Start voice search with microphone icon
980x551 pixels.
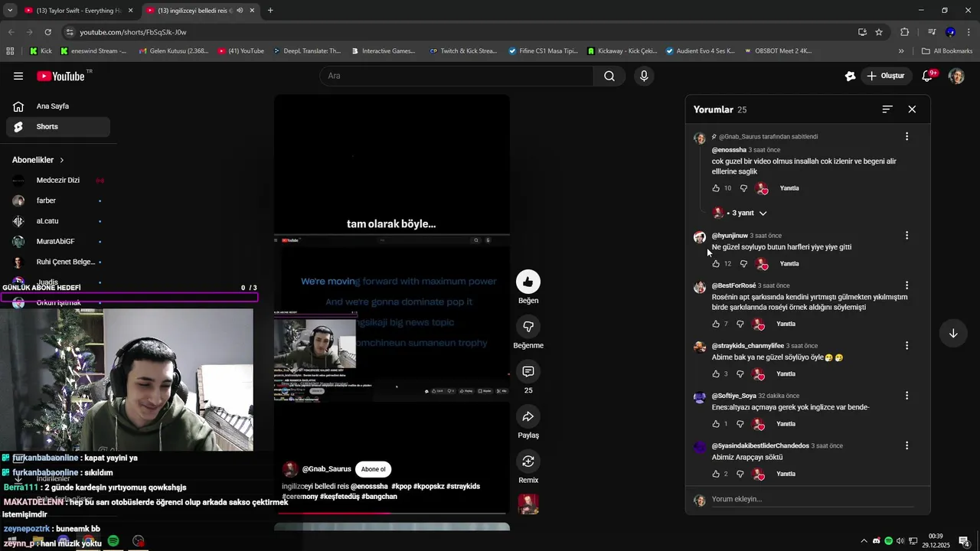[644, 76]
